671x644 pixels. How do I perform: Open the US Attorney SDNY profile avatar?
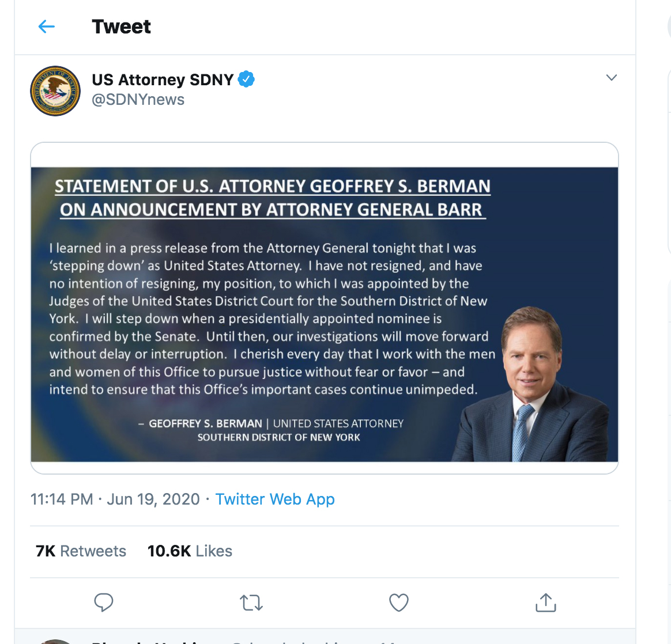[55, 90]
